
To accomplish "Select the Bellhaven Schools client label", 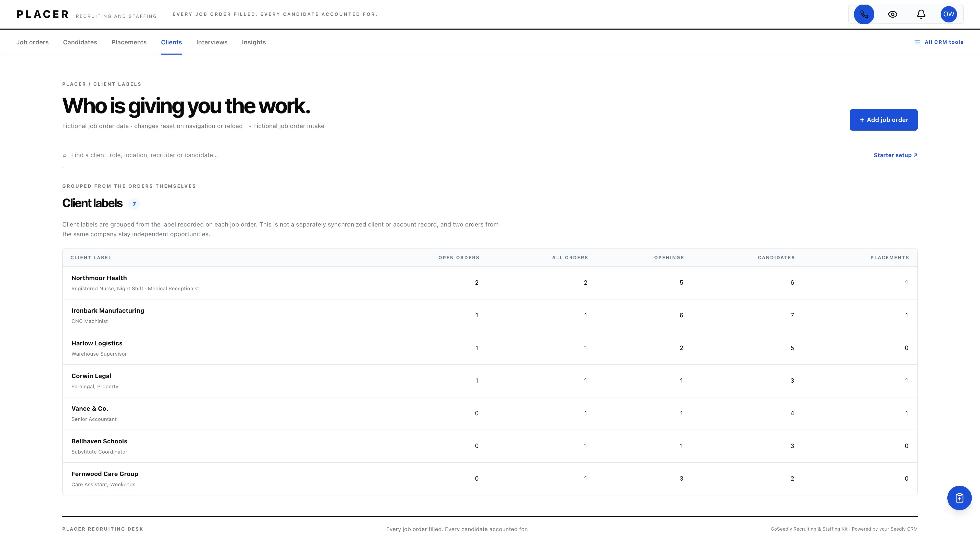I will (x=99, y=441).
